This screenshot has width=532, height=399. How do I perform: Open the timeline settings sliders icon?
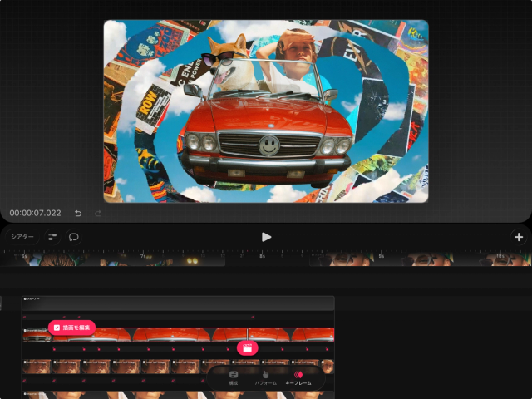(52, 237)
